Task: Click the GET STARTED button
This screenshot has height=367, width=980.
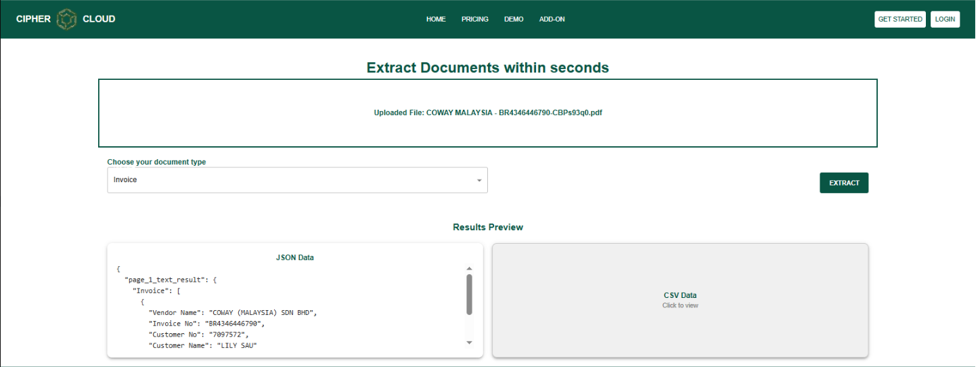Action: pos(900,19)
